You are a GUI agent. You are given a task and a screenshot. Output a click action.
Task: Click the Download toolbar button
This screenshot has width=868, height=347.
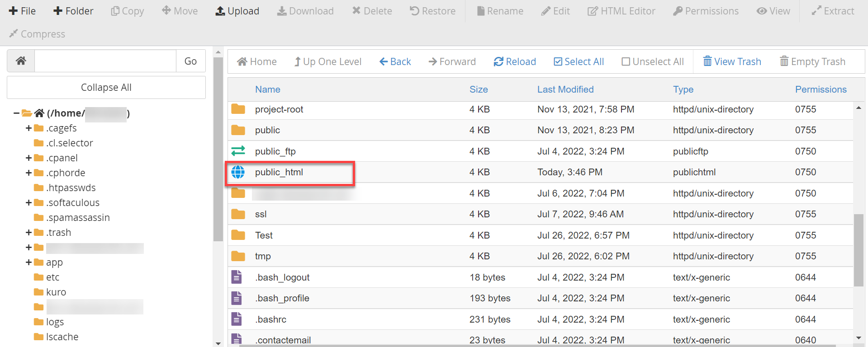point(305,11)
